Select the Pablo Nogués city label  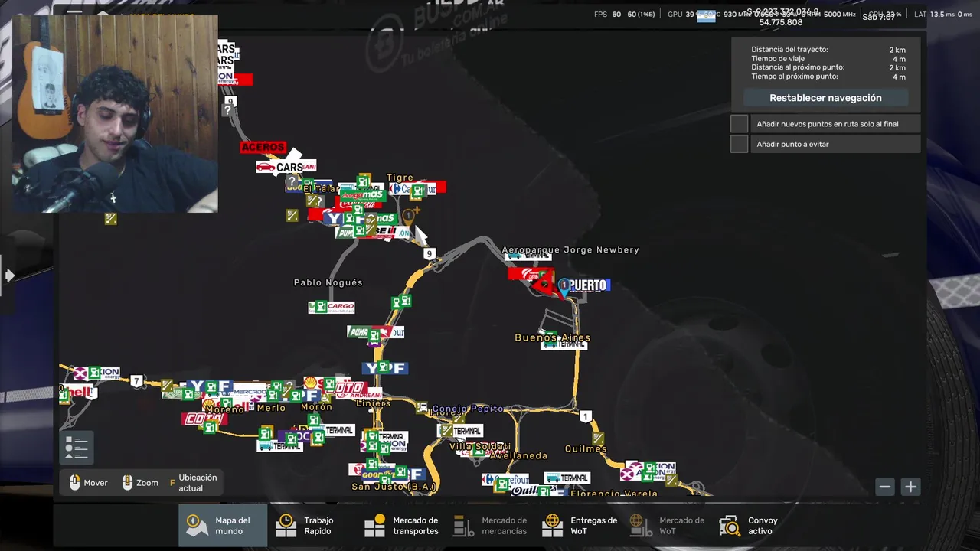[328, 282]
